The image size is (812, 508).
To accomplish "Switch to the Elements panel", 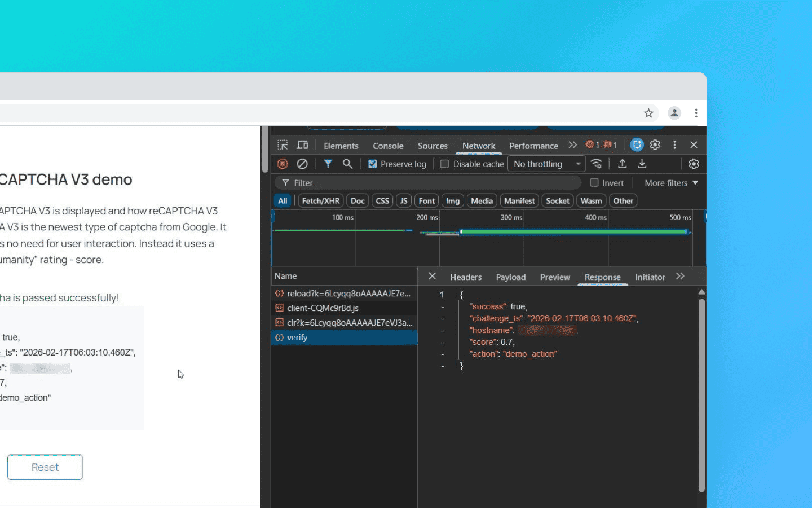I will tap(341, 146).
